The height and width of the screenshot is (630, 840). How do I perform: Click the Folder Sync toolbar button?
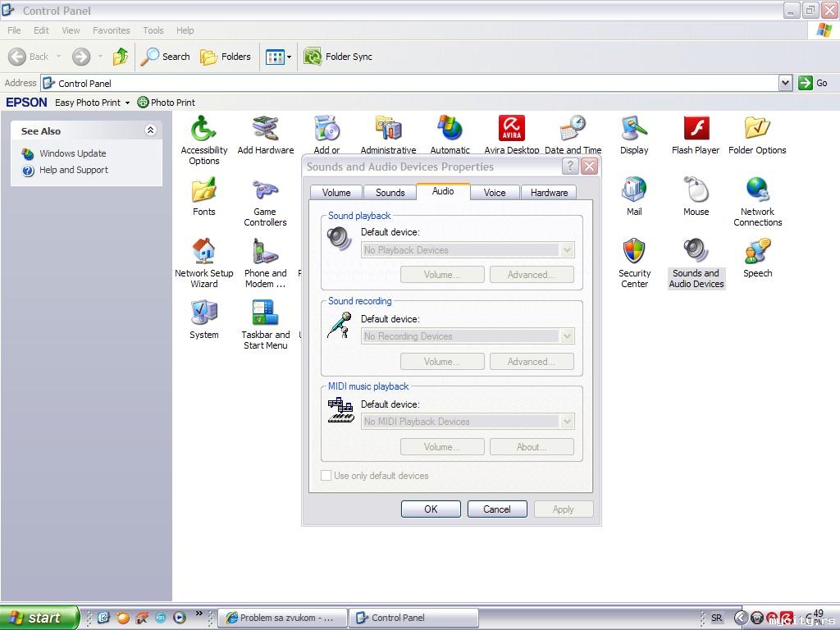[x=337, y=57]
